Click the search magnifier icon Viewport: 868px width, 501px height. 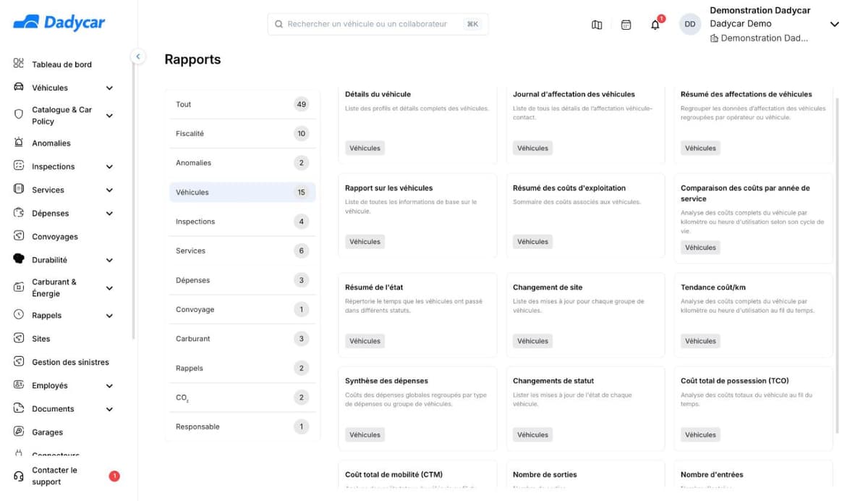(x=278, y=24)
